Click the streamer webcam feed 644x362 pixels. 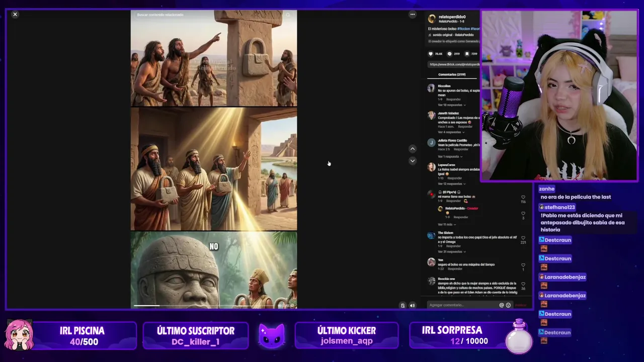pos(559,96)
